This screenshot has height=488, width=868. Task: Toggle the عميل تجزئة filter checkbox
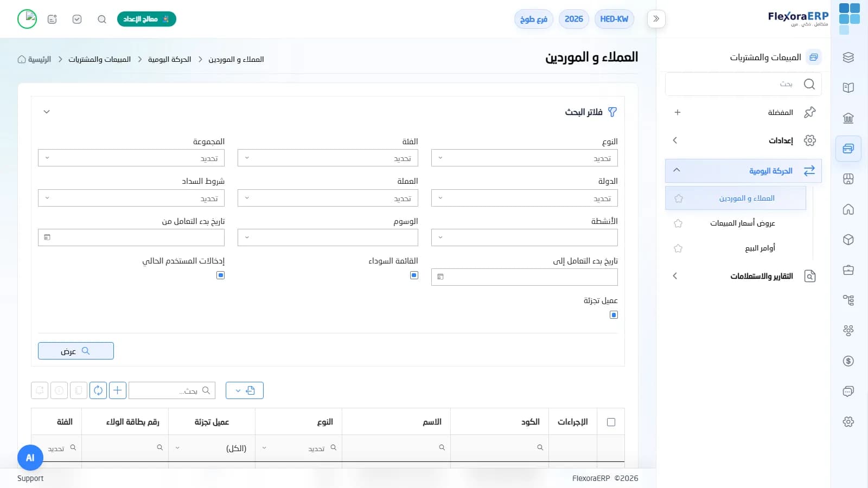(614, 315)
